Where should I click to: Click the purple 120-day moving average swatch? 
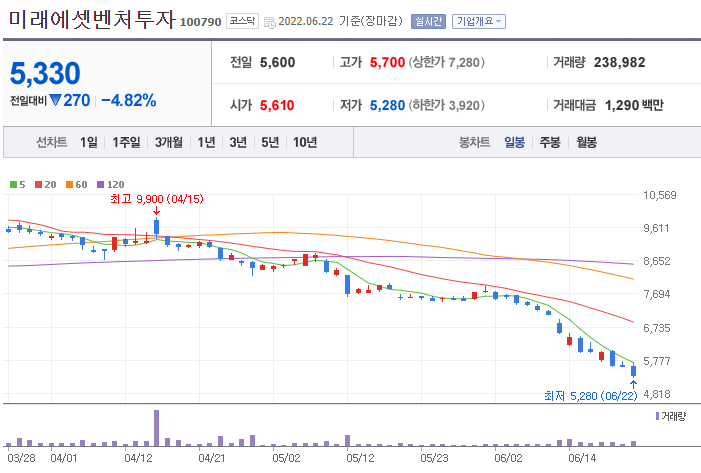[x=101, y=184]
